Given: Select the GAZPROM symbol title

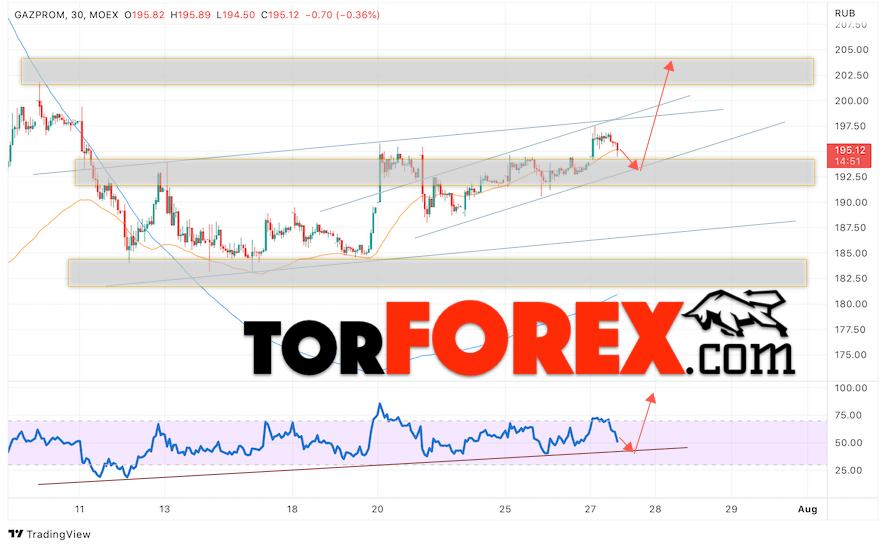Looking at the screenshot, I should [40, 15].
